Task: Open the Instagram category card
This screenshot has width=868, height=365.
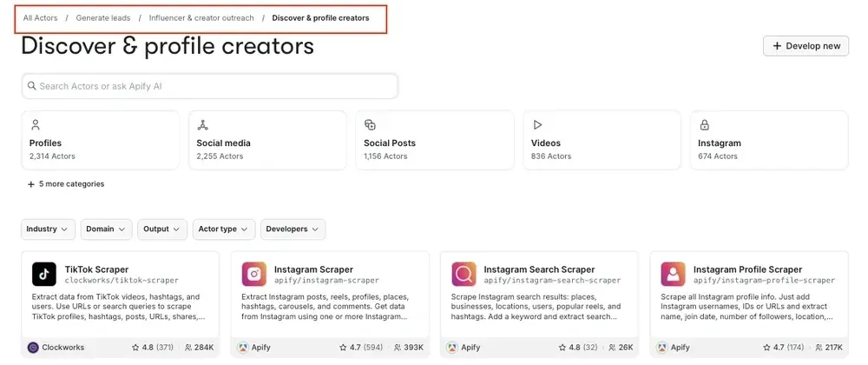Action: pyautogui.click(x=769, y=140)
